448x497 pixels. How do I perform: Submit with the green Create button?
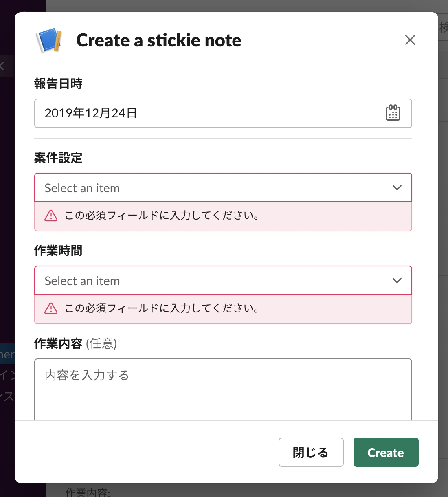point(386,452)
